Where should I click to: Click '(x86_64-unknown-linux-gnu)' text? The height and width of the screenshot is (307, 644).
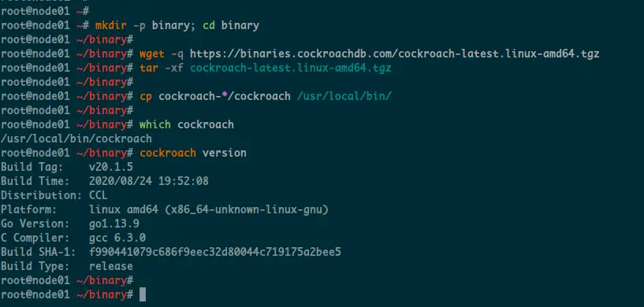click(247, 209)
